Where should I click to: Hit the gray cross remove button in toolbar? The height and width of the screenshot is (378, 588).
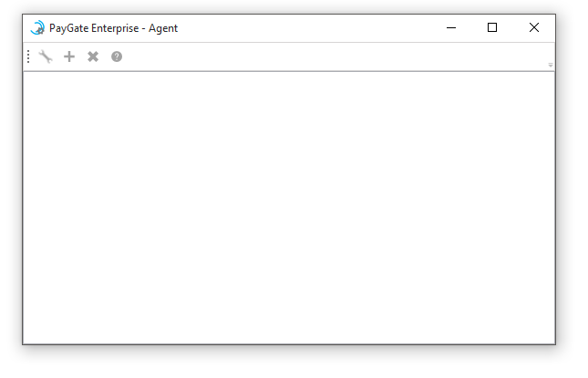[x=93, y=56]
